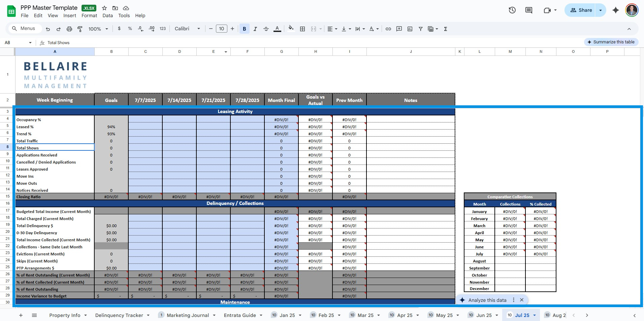
Task: Toggle strikethrough formatting
Action: [266, 29]
